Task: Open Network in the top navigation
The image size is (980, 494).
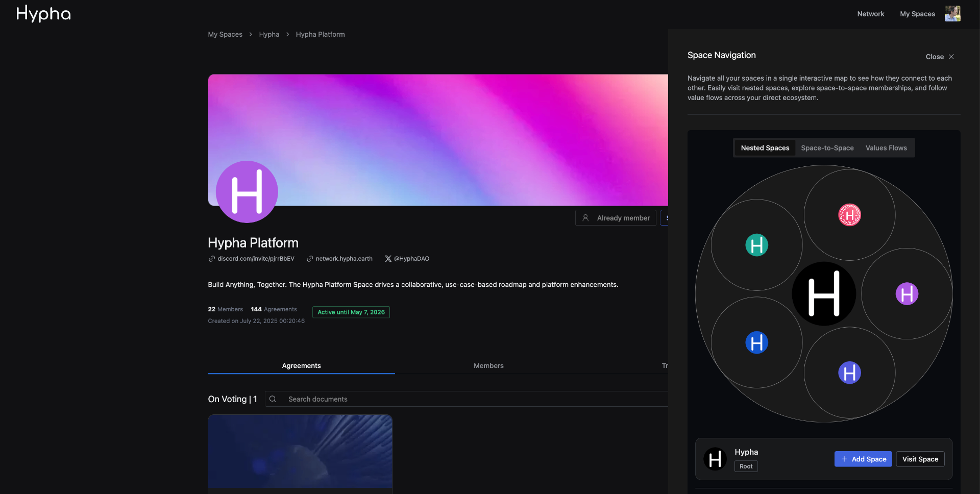Action: (x=871, y=14)
